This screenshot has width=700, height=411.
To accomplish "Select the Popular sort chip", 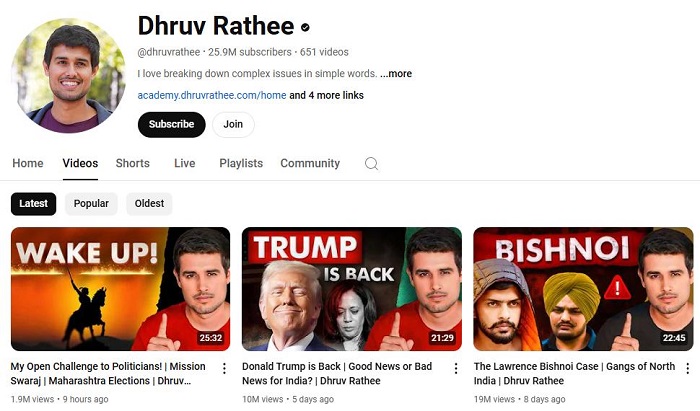I will click(91, 203).
